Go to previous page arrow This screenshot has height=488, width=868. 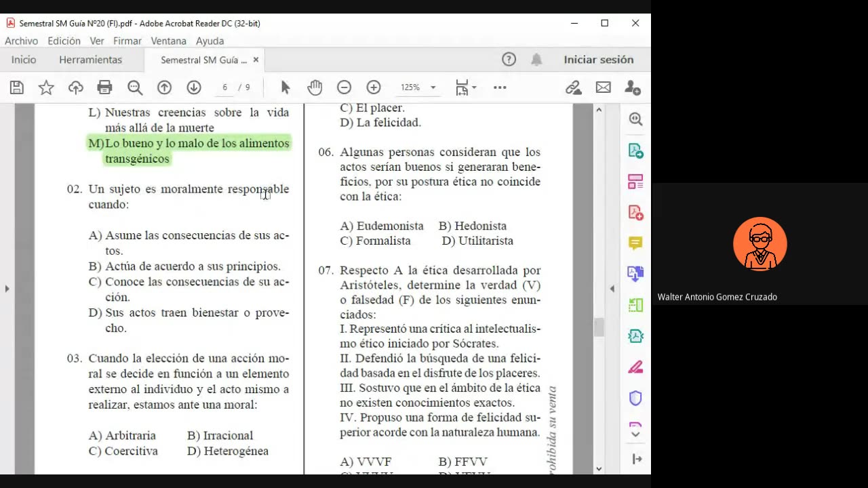[x=164, y=87]
